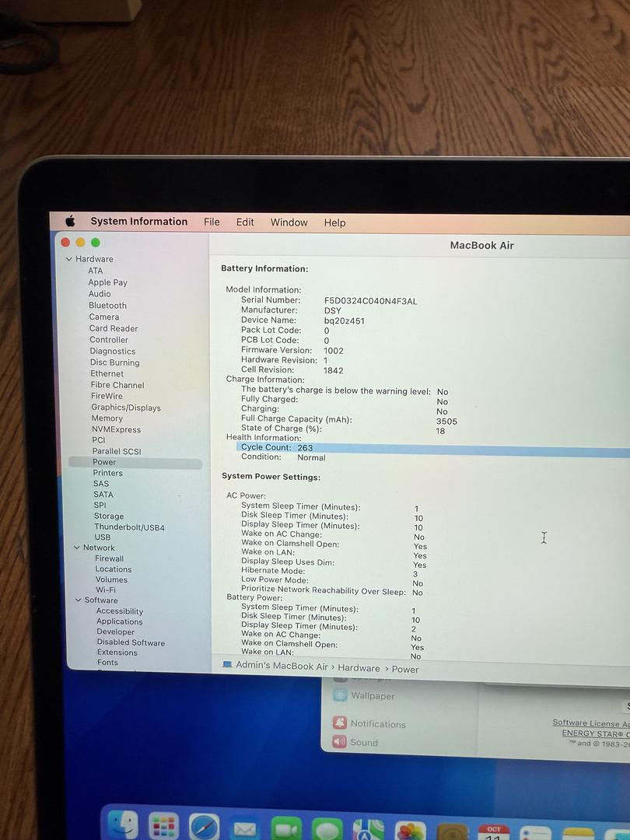Collapse the Hardware section
630x840 pixels.
tap(68, 259)
